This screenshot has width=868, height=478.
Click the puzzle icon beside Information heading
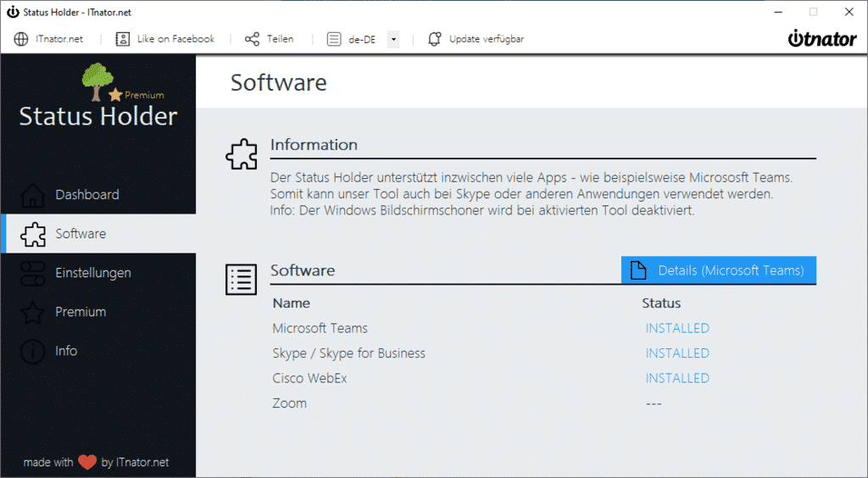point(242,153)
